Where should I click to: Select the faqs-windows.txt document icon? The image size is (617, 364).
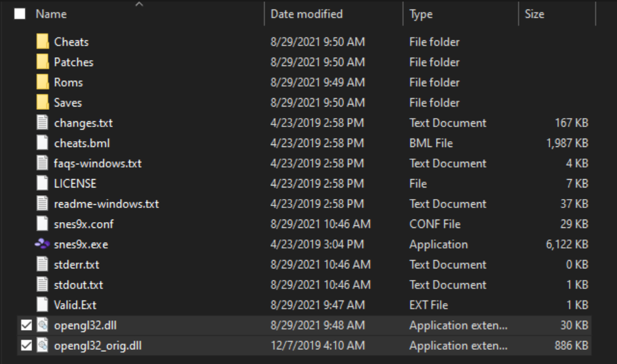click(x=42, y=163)
